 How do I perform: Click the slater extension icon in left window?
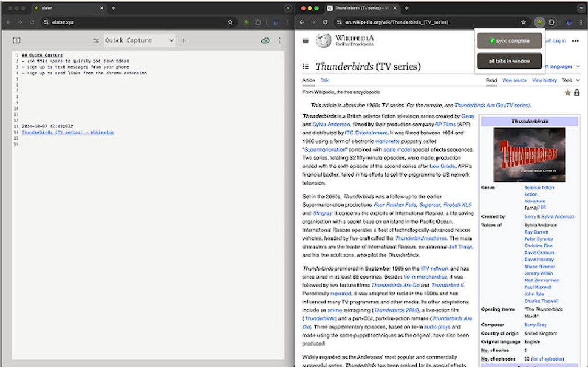[x=246, y=22]
